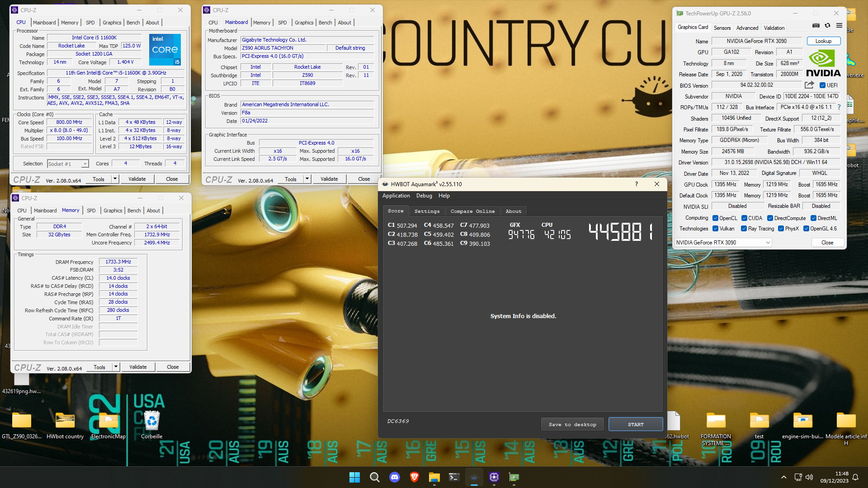Click the GPU-Z screenshot camera icon
This screenshot has width=868, height=488.
click(x=816, y=26)
